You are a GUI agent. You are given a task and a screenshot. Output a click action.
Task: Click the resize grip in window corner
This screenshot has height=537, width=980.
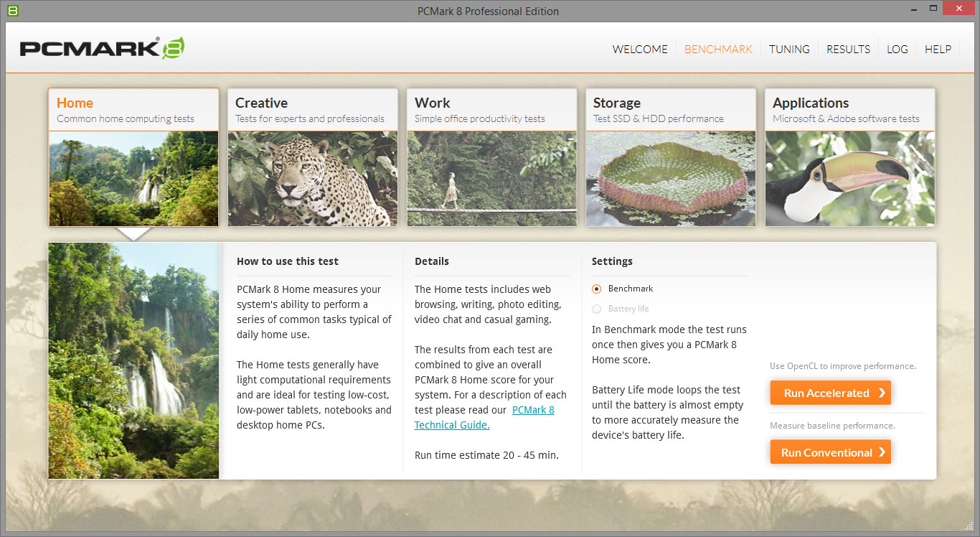click(969, 526)
